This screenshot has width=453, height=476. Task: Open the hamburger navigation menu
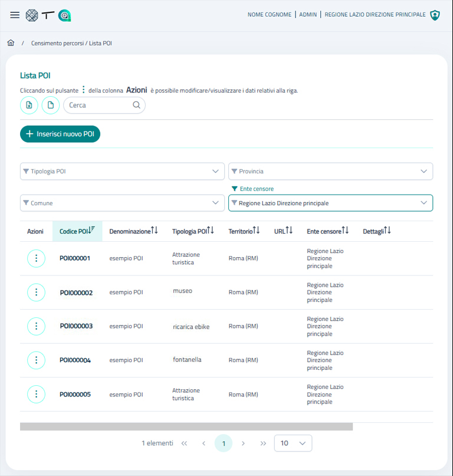15,15
